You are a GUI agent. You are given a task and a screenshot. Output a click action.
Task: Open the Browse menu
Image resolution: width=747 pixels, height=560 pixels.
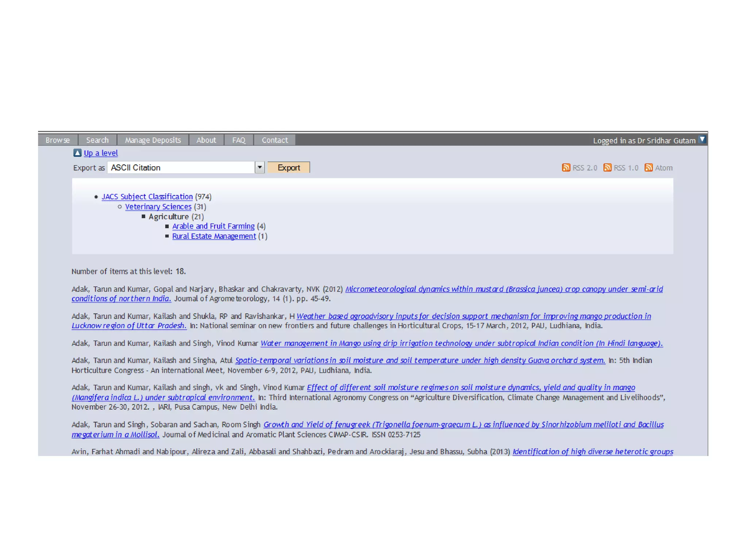tap(58, 140)
